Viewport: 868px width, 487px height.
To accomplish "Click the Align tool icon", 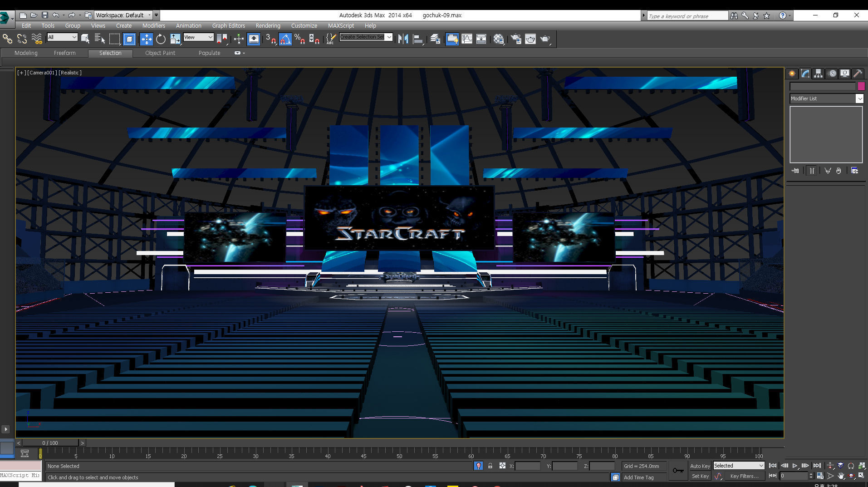I will click(418, 39).
